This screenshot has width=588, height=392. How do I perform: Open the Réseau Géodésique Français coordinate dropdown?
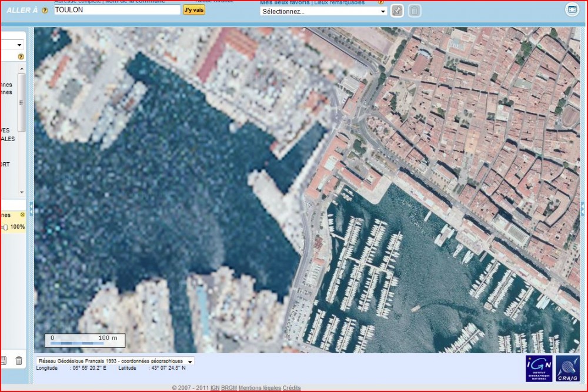coord(115,361)
